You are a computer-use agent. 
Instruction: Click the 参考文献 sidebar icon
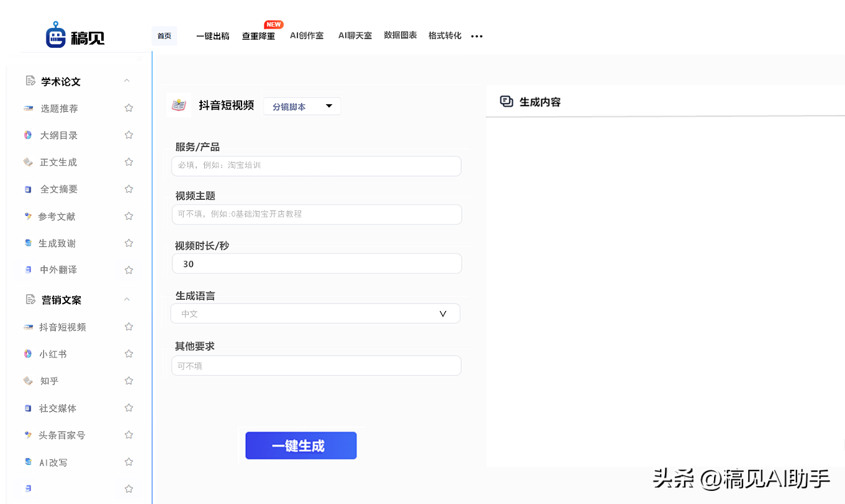28,217
